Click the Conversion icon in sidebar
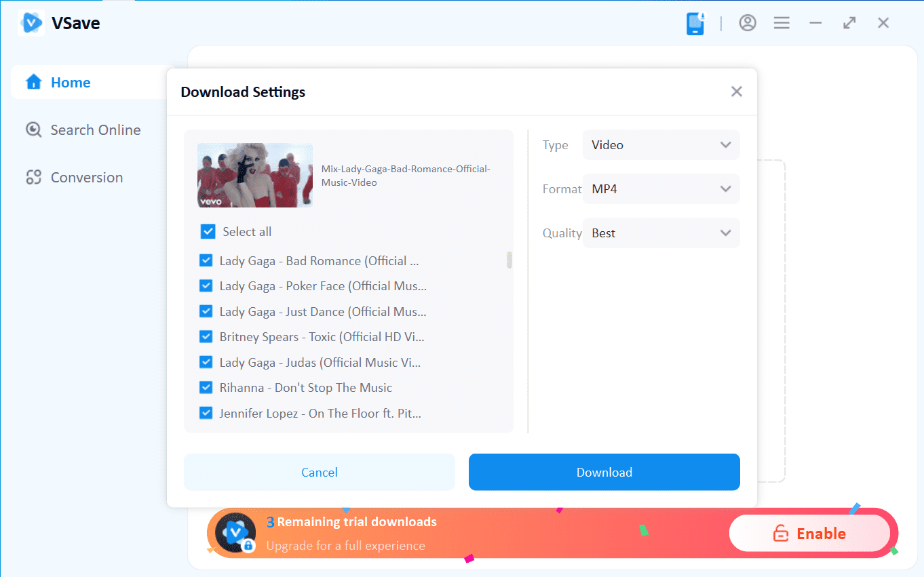 [33, 177]
